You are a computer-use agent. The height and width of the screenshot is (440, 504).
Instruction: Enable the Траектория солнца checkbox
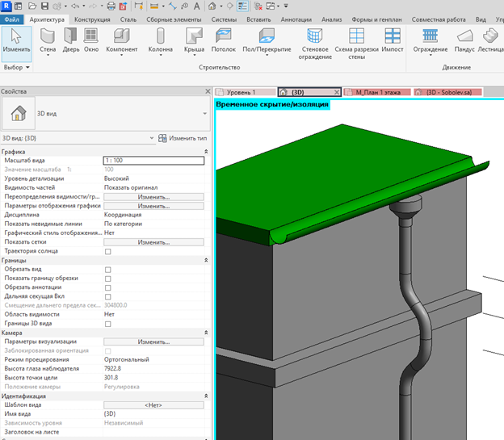[x=108, y=251]
